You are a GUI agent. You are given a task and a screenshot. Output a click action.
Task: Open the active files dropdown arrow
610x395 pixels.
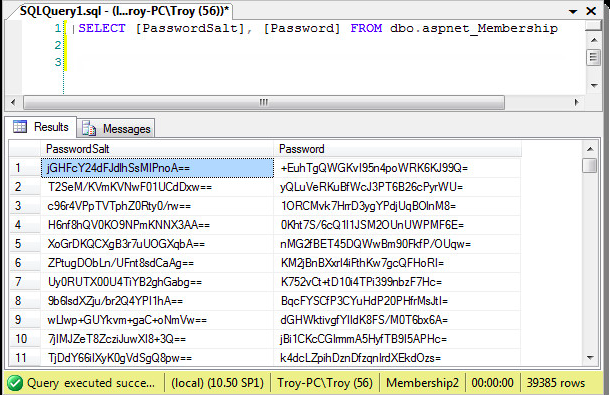coord(573,11)
